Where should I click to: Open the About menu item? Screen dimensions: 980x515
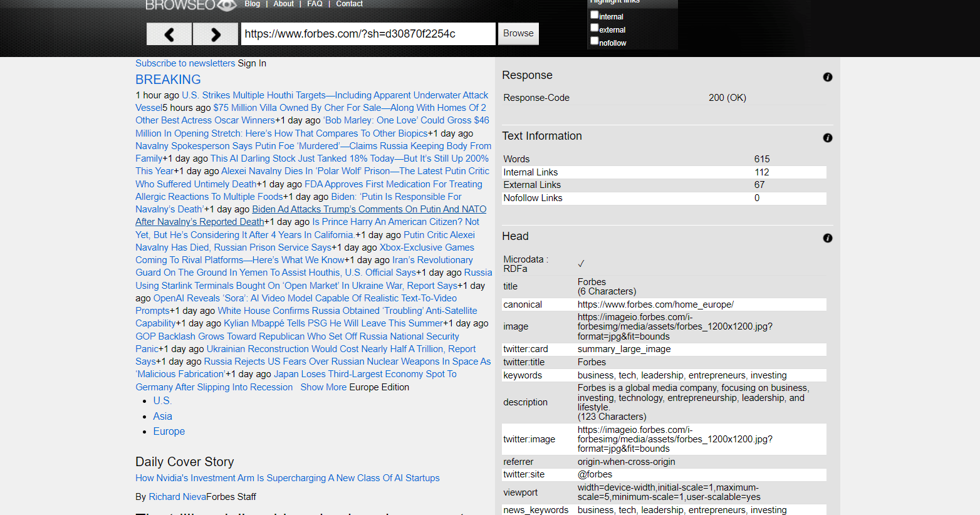point(283,4)
